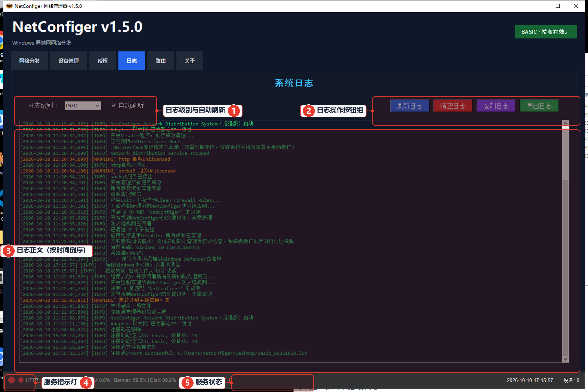The height and width of the screenshot is (392, 588).
Task: Click the warning line 'socks5 服务Unlicensed'
Action: tap(98, 171)
